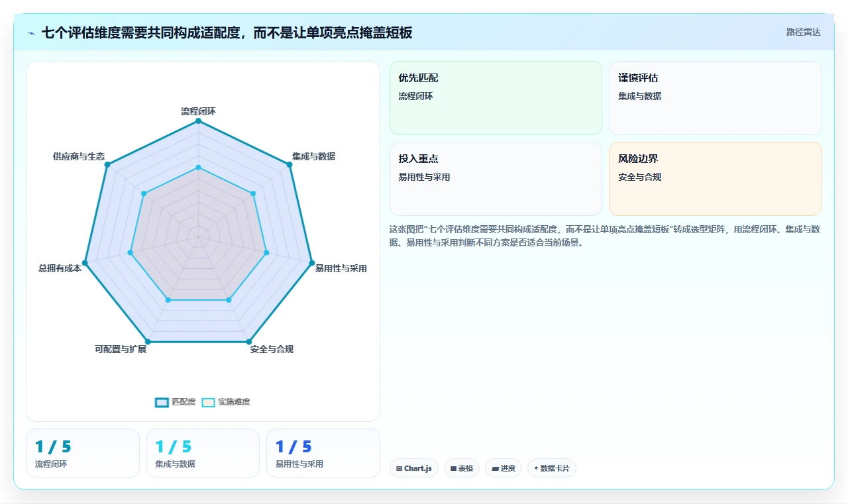Click the outer 总拥有成本 radar data point

coord(85,263)
